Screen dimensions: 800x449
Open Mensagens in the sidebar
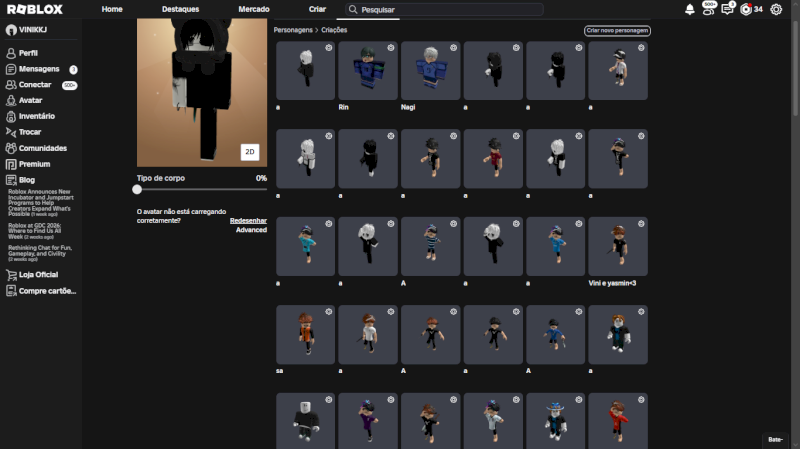pyautogui.click(x=39, y=69)
